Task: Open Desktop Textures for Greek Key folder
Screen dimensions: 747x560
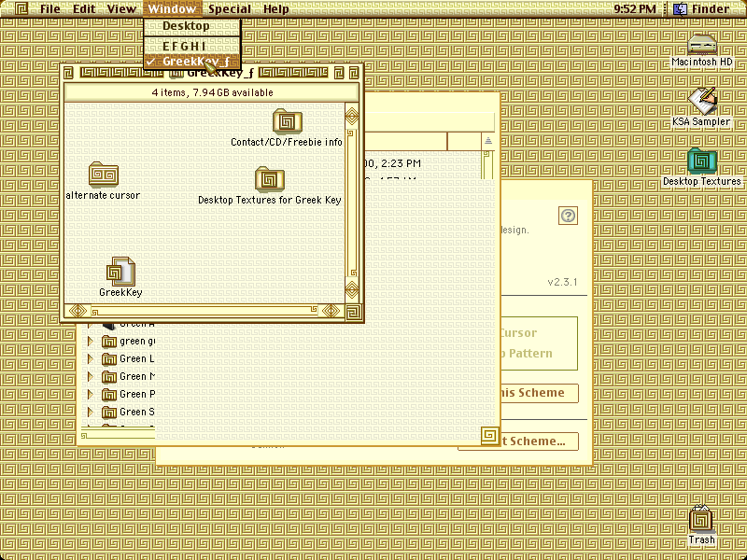Action: pos(270,179)
